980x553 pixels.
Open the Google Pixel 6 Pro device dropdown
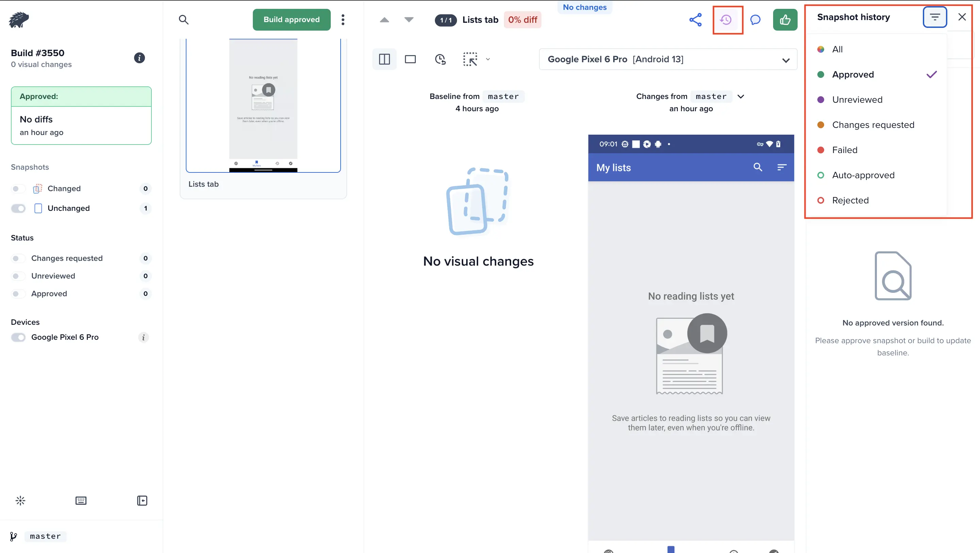pyautogui.click(x=668, y=59)
